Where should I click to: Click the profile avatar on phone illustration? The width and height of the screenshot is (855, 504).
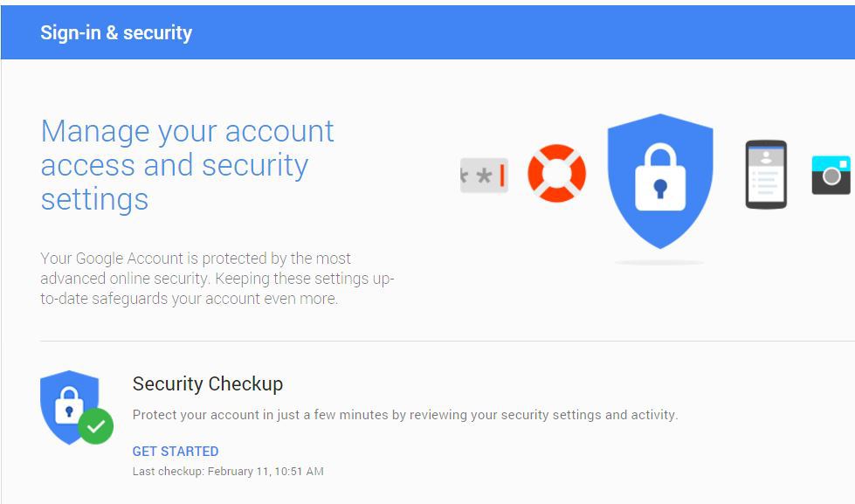coord(766,157)
